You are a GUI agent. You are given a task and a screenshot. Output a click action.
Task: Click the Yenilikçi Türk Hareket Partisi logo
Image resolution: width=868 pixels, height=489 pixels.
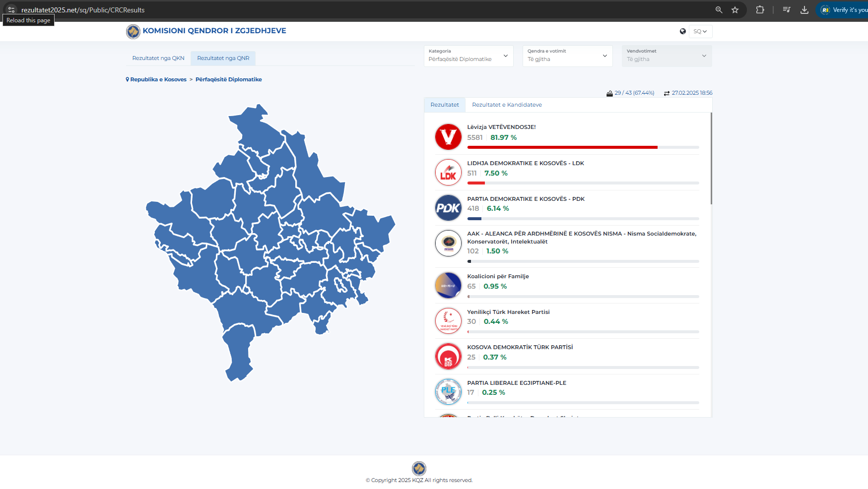click(448, 321)
